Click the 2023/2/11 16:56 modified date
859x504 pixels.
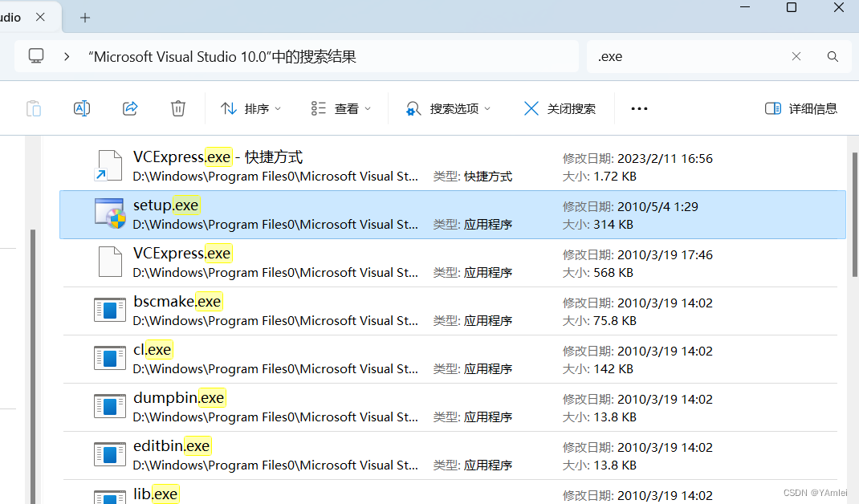pyautogui.click(x=665, y=159)
